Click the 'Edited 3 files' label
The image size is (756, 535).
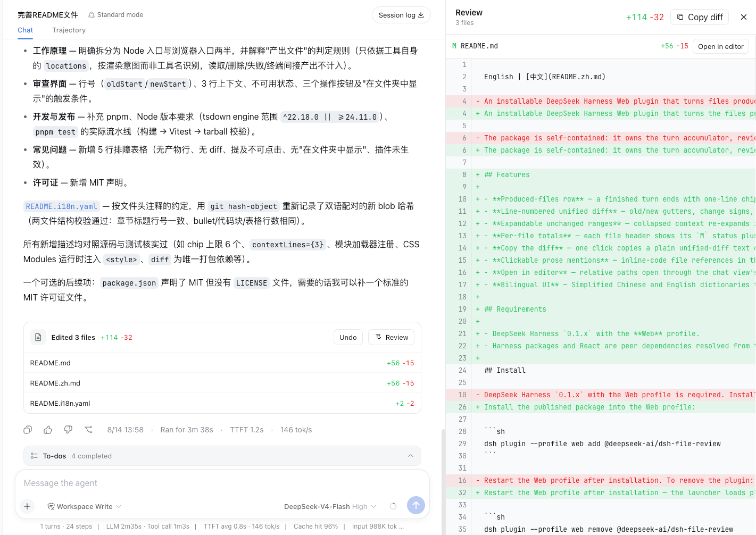(x=73, y=337)
